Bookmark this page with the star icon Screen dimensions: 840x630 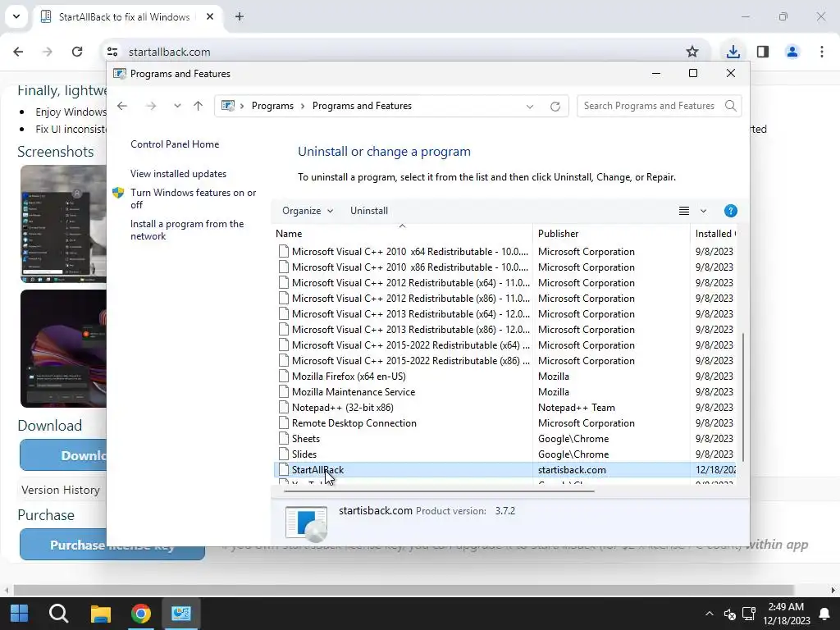[x=692, y=52]
